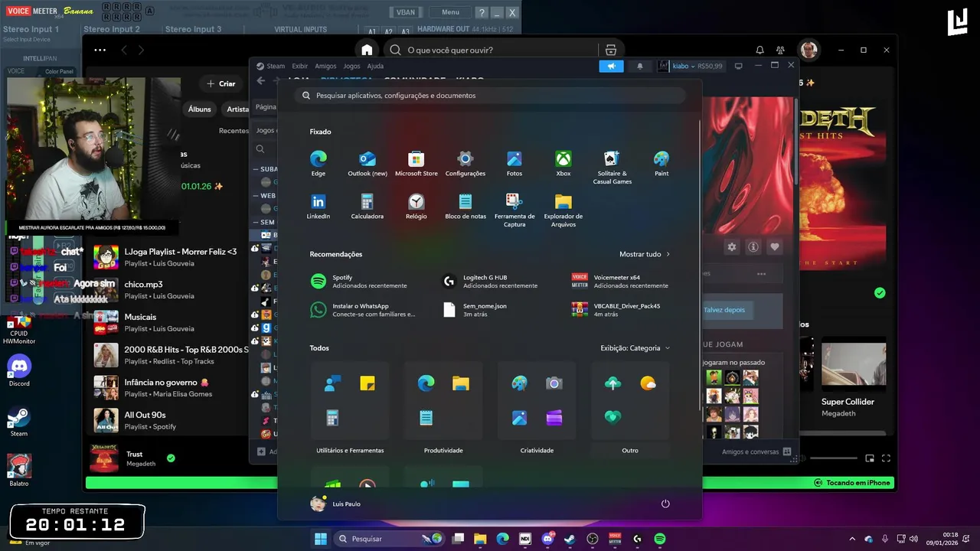Open the Relógio pinned app
Screen dimensions: 980x551
pyautogui.click(x=416, y=206)
